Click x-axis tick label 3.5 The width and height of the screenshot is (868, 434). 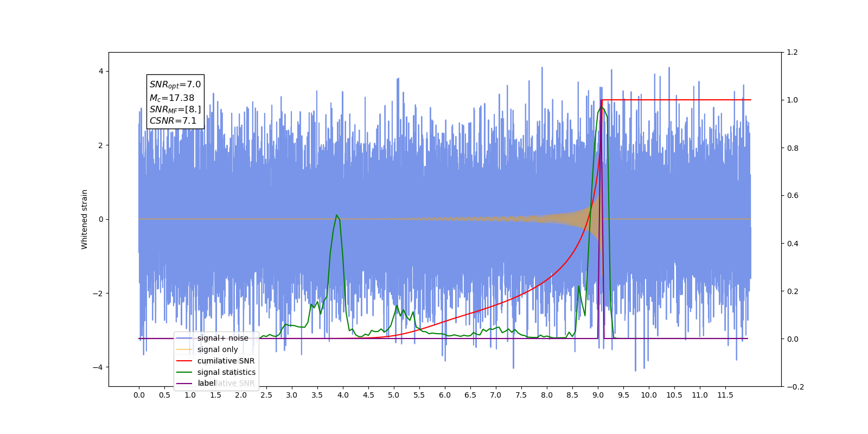(317, 395)
